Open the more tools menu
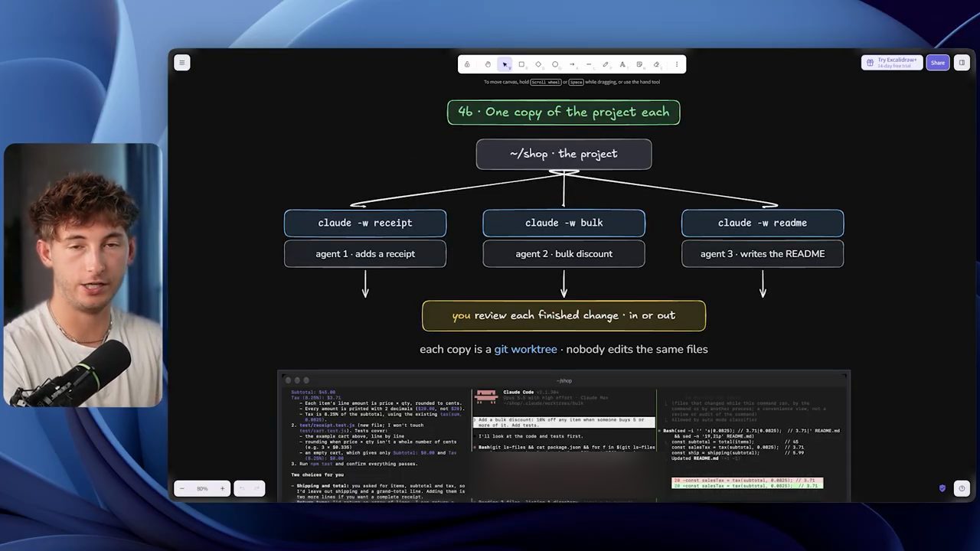The image size is (980, 551). click(x=676, y=64)
